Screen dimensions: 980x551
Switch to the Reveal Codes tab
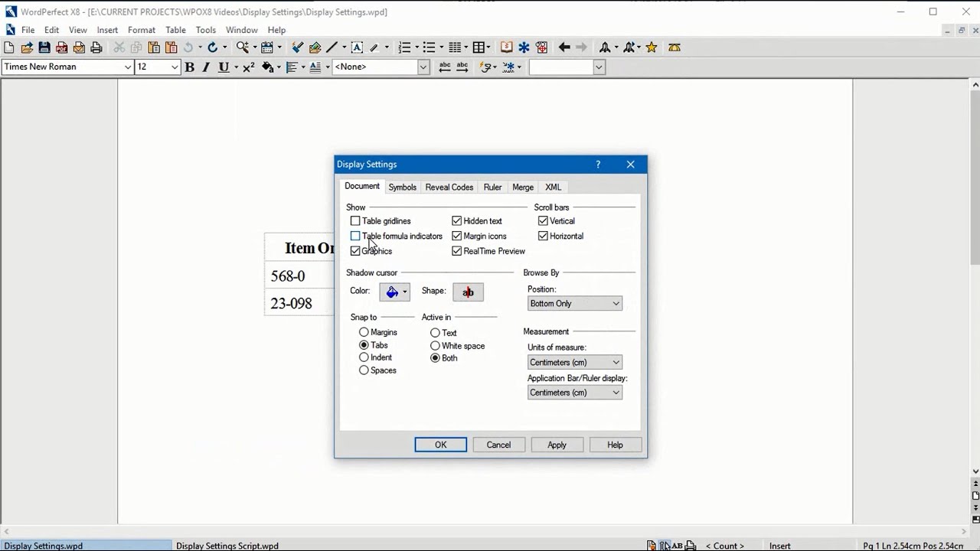click(449, 187)
